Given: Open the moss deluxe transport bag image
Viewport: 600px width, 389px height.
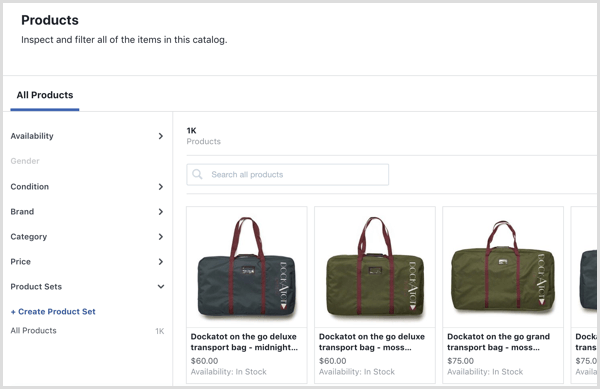Looking at the screenshot, I should click(375, 267).
